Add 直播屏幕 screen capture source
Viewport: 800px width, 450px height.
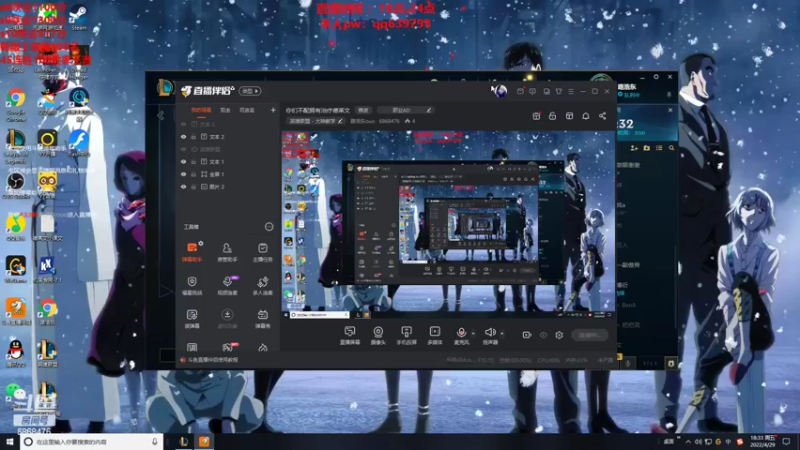(349, 336)
